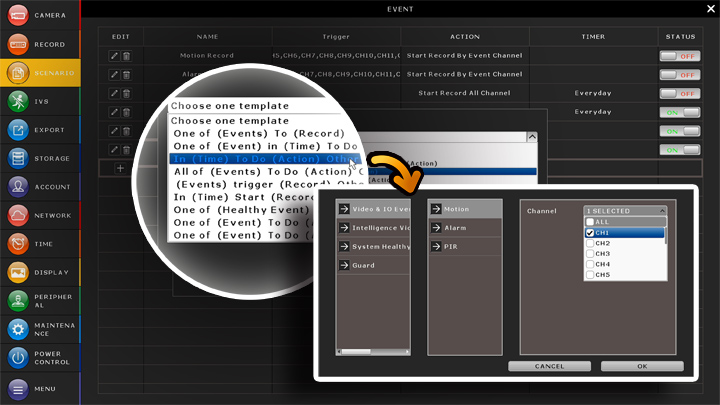Go to the Storage sidebar icon
Screen dimensions: 720x405
pyautogui.click(x=18, y=158)
